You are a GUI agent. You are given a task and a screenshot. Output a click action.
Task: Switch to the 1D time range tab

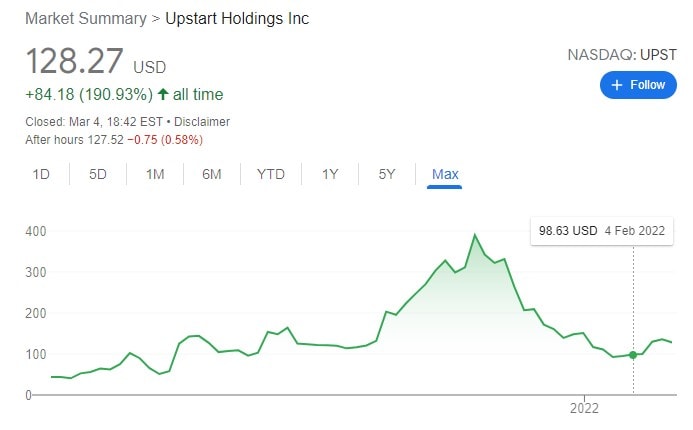click(41, 174)
